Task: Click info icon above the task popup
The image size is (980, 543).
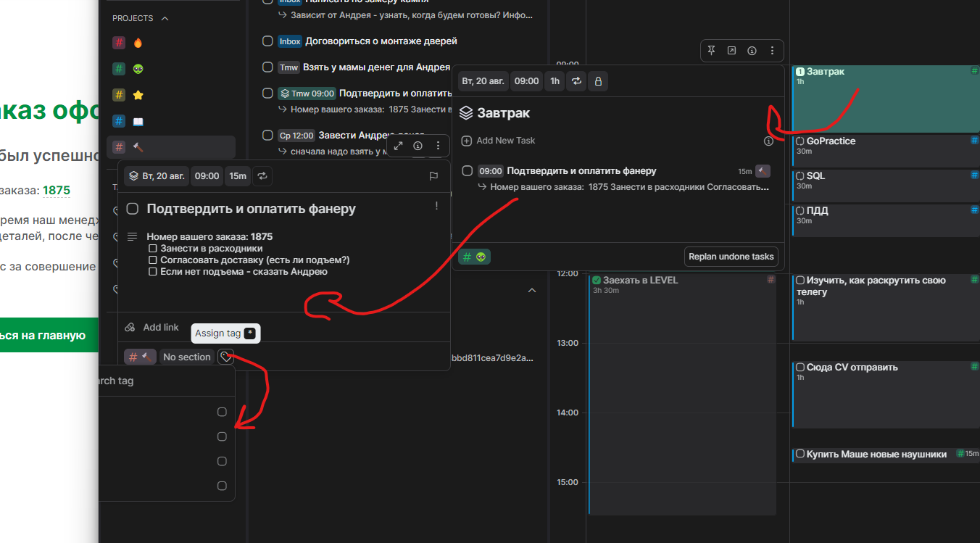Action: [418, 146]
